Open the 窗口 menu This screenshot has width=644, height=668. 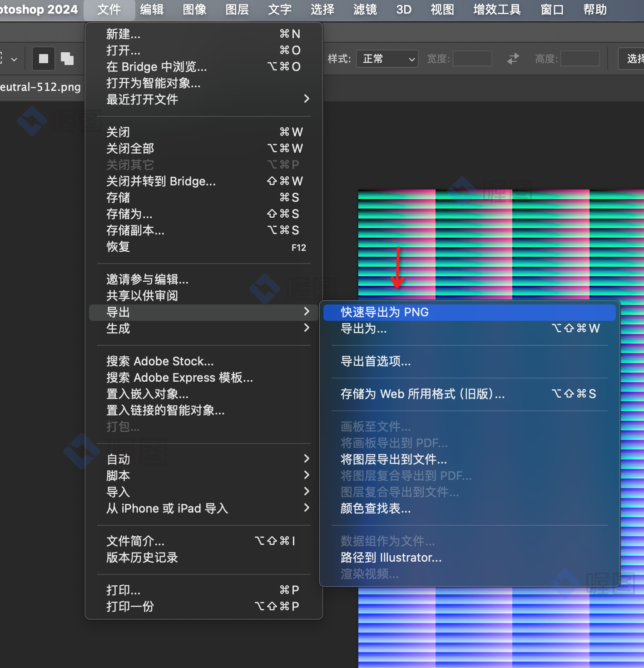(x=552, y=10)
